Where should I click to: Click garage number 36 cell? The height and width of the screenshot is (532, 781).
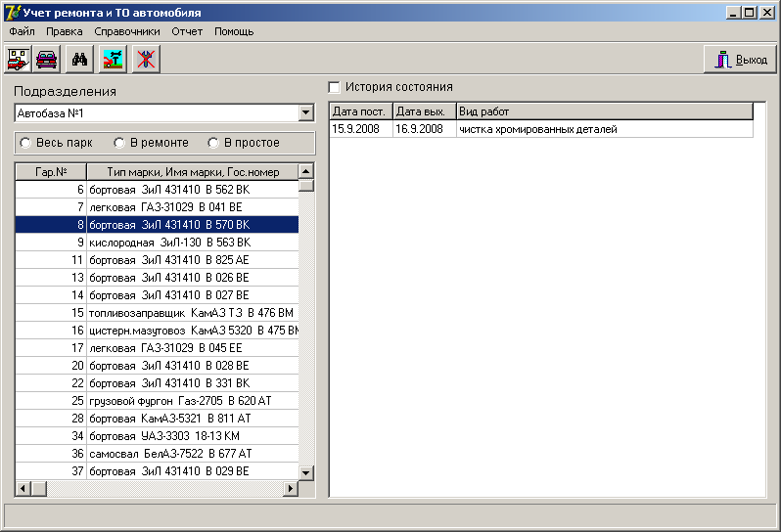click(x=51, y=454)
